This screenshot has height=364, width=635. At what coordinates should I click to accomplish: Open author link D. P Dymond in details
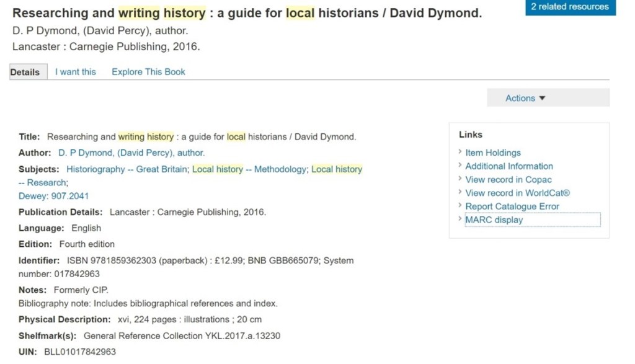(x=131, y=153)
